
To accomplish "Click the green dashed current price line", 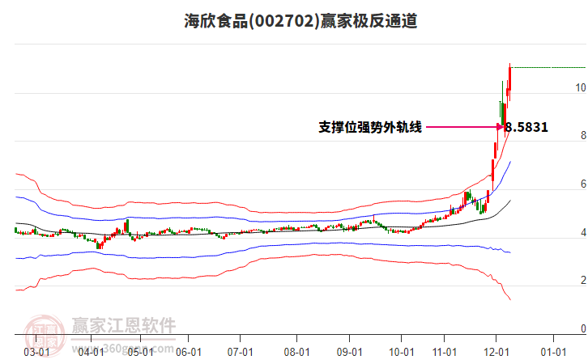I will tap(548, 68).
